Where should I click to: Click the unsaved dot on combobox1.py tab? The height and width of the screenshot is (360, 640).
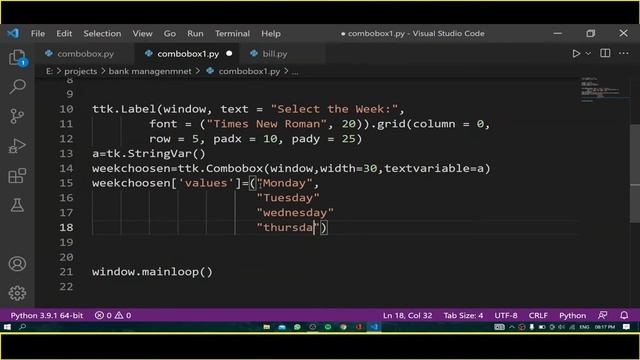pyautogui.click(x=229, y=53)
